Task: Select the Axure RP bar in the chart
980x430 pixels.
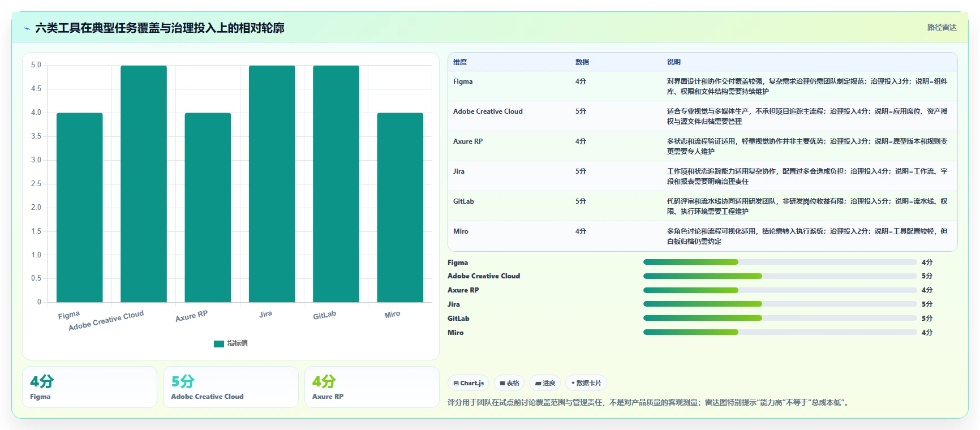Action: click(208, 207)
